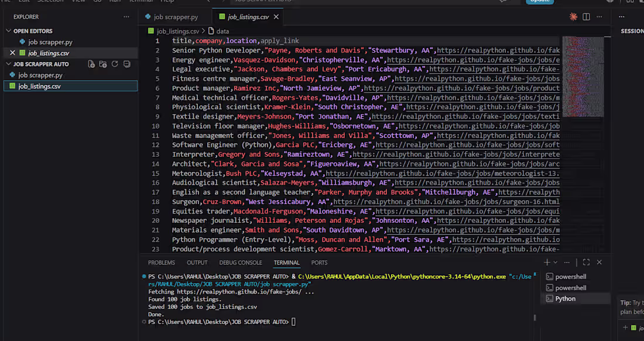Maximize the terminal panel size
This screenshot has width=644, height=341.
click(586, 262)
